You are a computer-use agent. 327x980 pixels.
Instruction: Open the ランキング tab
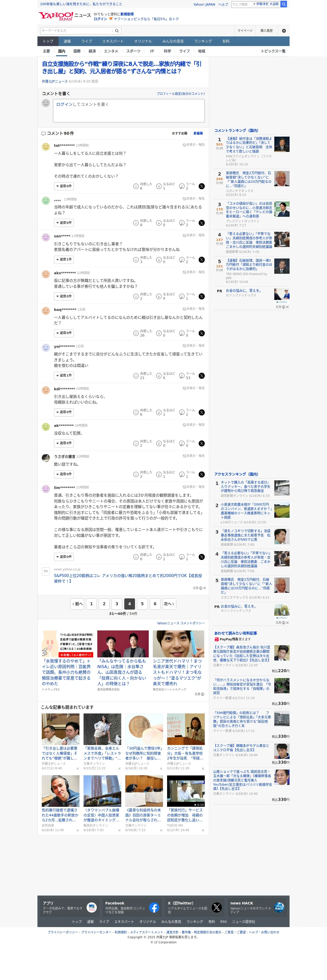click(203, 41)
